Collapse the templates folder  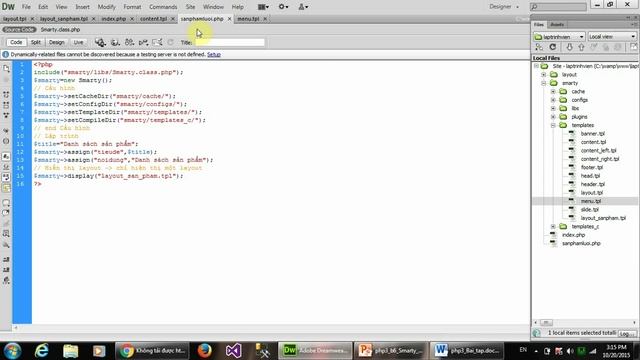pos(553,125)
